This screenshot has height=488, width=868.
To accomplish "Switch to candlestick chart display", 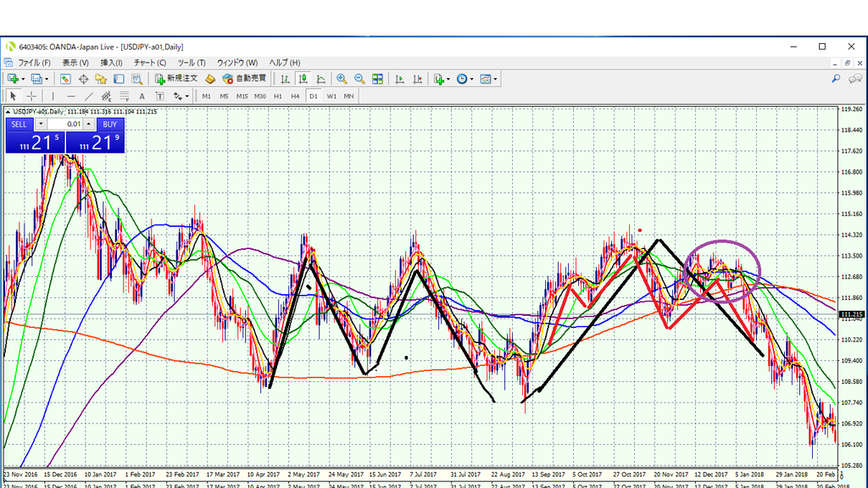I will (x=303, y=79).
